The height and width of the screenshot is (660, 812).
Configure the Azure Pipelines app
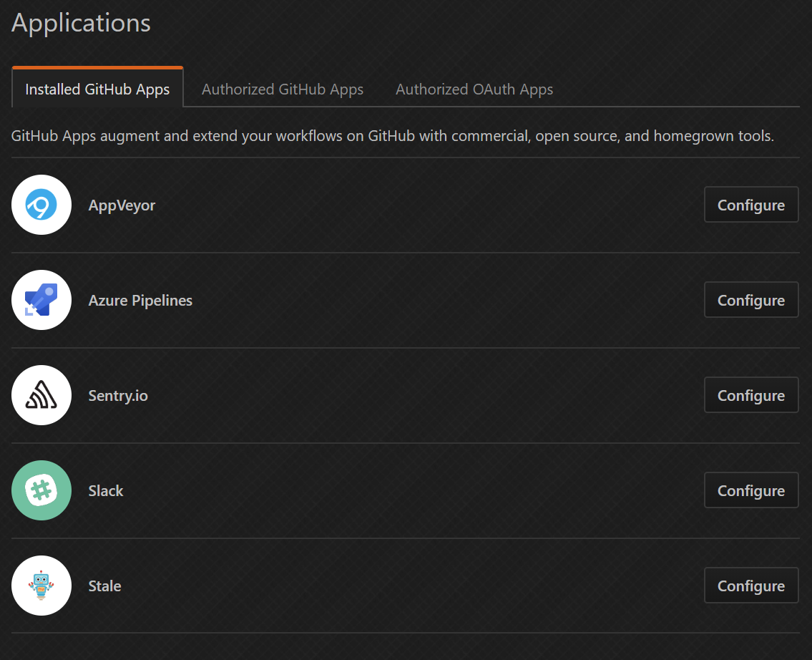coord(751,299)
